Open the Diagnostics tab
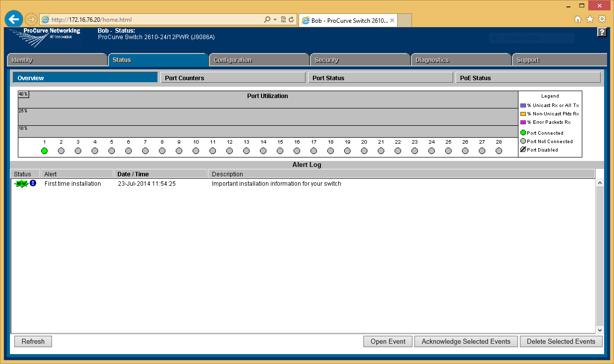 (460, 60)
